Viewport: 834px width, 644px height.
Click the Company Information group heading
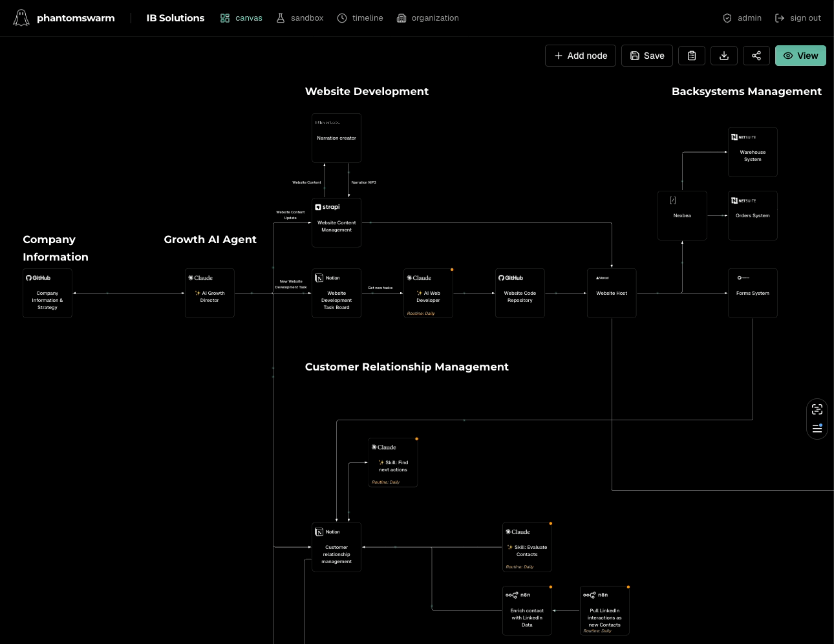pos(56,248)
